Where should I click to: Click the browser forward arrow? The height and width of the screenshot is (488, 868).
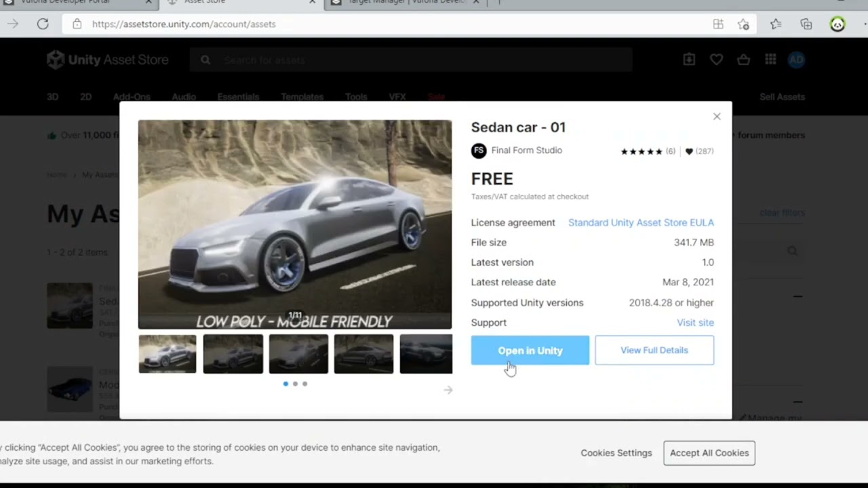(13, 24)
